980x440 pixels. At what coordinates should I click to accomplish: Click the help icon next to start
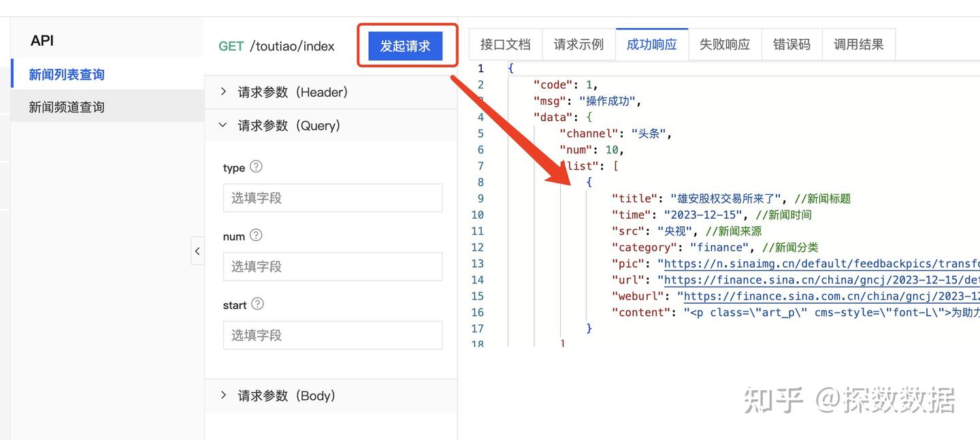tap(257, 304)
